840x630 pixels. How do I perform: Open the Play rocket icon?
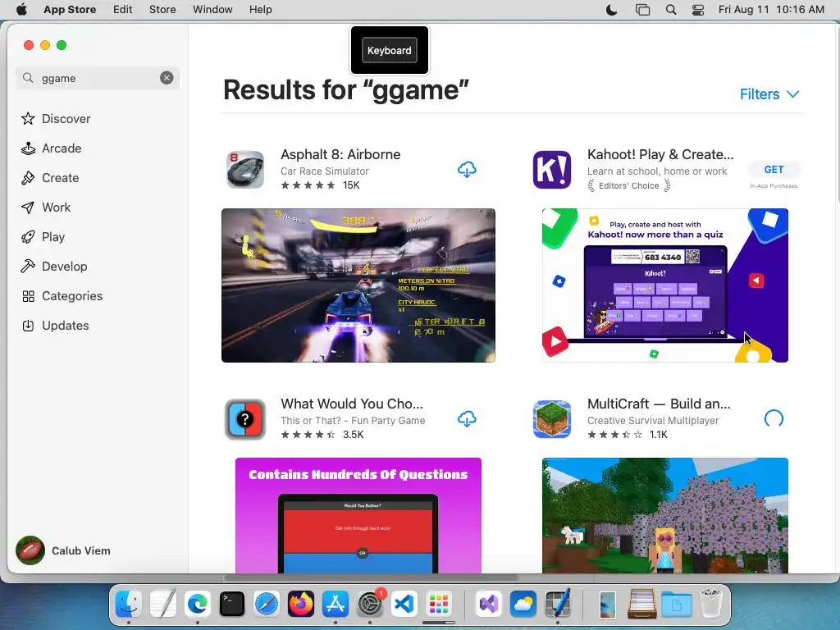pos(28,237)
